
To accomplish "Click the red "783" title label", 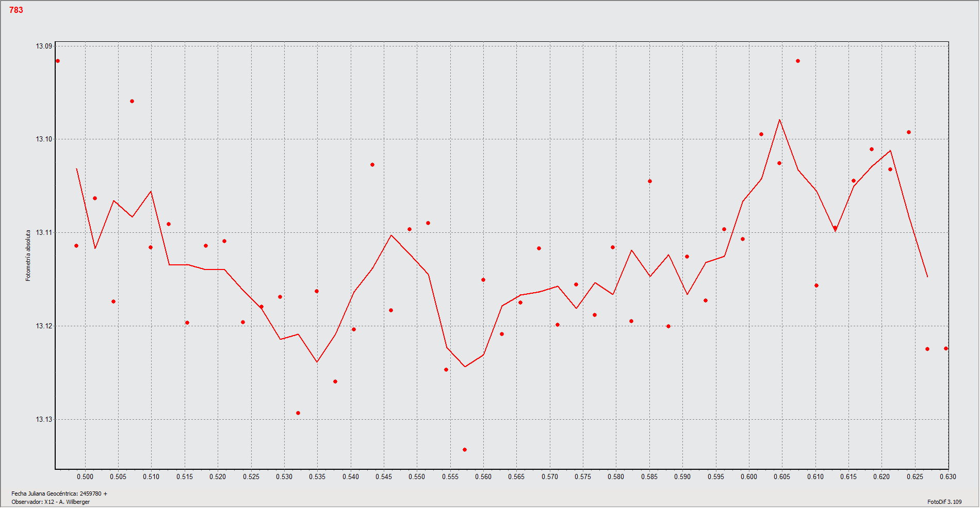I will tap(16, 10).
